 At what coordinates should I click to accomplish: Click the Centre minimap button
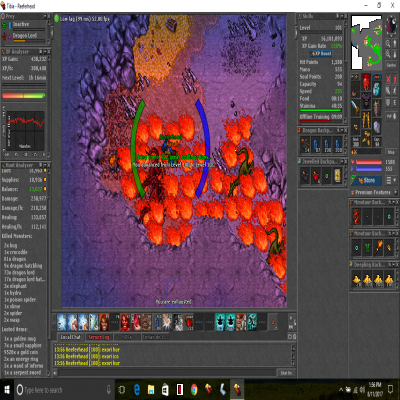391,65
